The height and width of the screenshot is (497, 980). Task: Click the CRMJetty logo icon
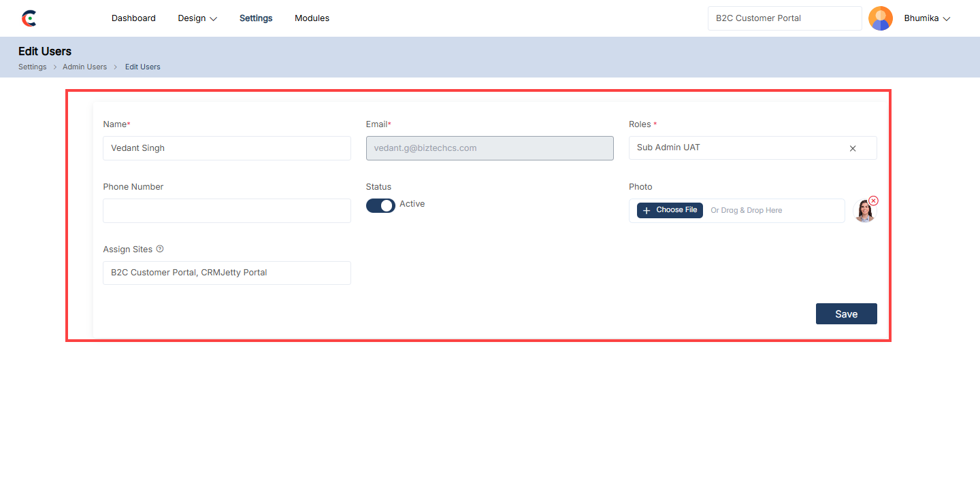(x=29, y=18)
